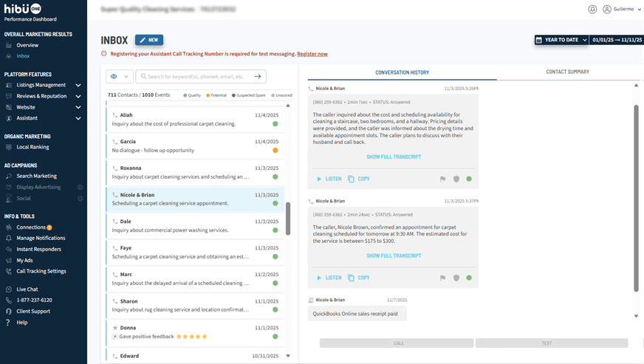Screen dimensions: 644x364
Task: Copy the first call summary
Action: (359, 179)
